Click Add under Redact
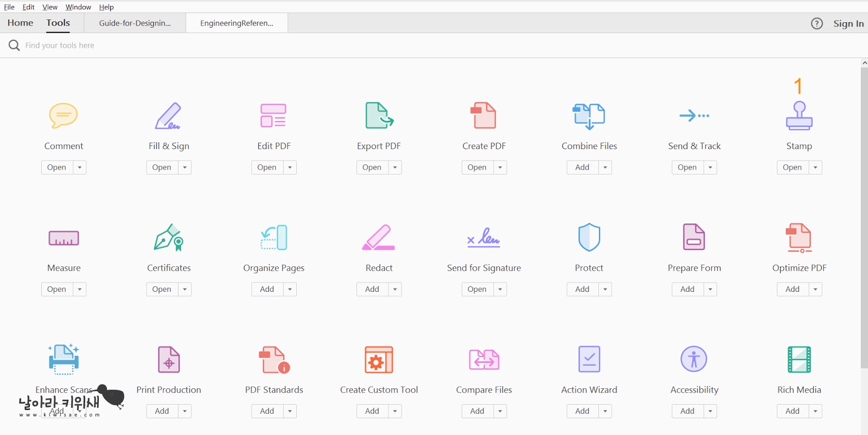The width and height of the screenshot is (868, 435). tap(372, 290)
